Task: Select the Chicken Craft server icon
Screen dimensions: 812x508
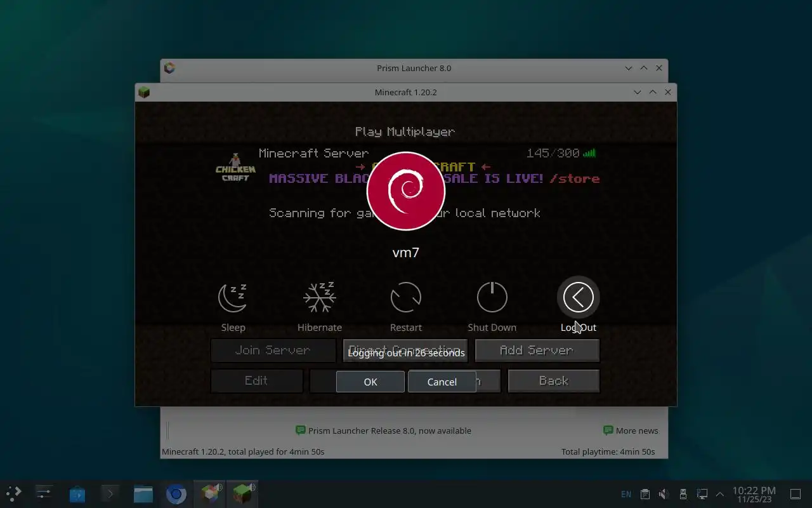Action: pyautogui.click(x=235, y=168)
